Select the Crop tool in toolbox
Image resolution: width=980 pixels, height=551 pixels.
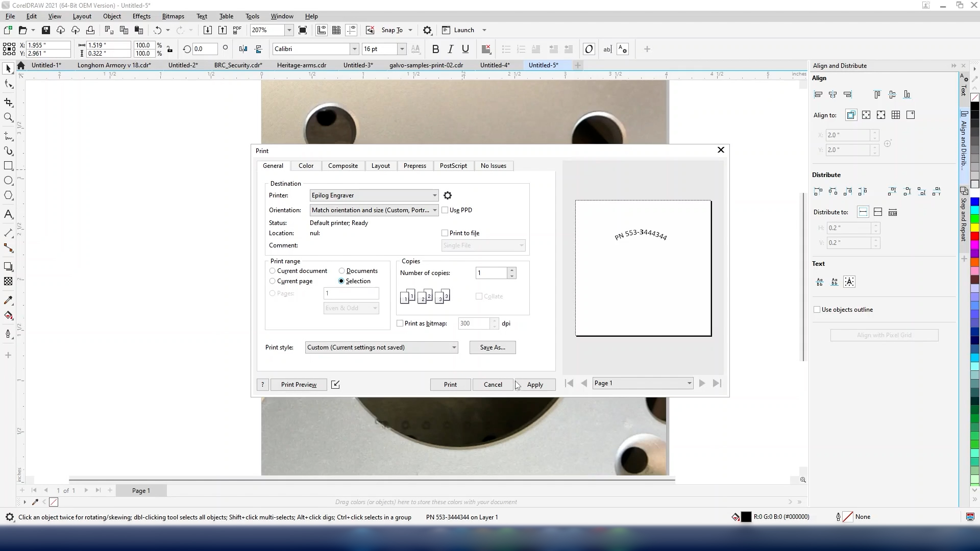click(x=8, y=103)
